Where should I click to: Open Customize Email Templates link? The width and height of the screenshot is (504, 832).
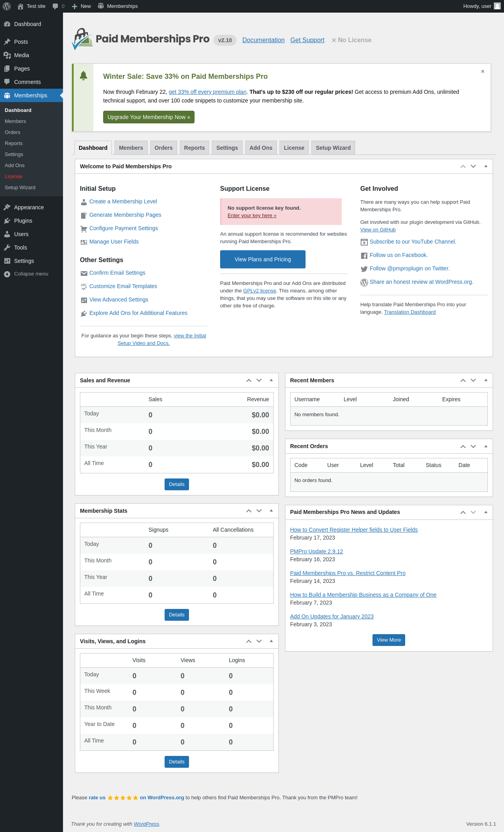(x=123, y=286)
